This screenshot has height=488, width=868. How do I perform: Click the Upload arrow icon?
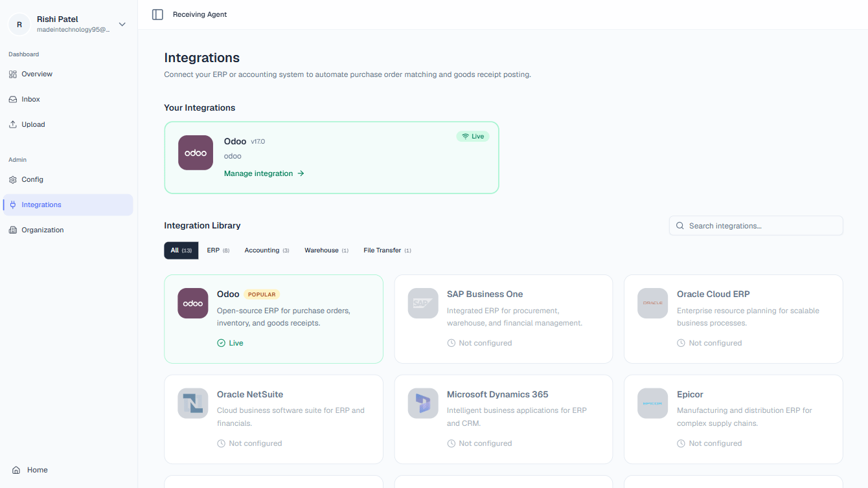(13, 125)
